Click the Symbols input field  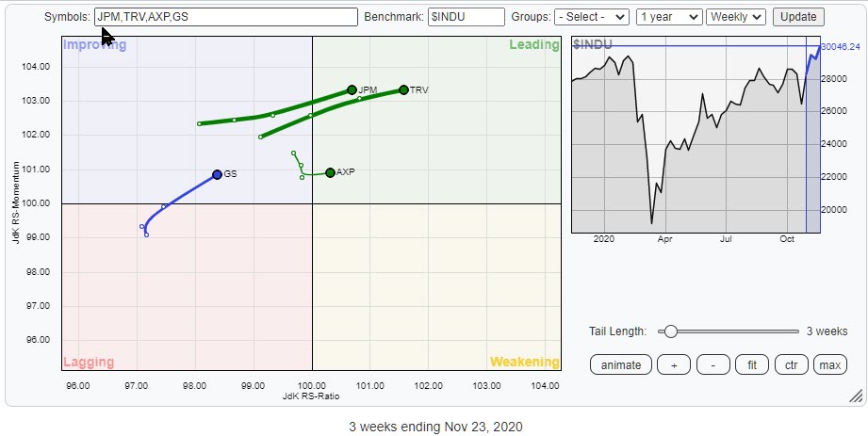click(x=226, y=17)
